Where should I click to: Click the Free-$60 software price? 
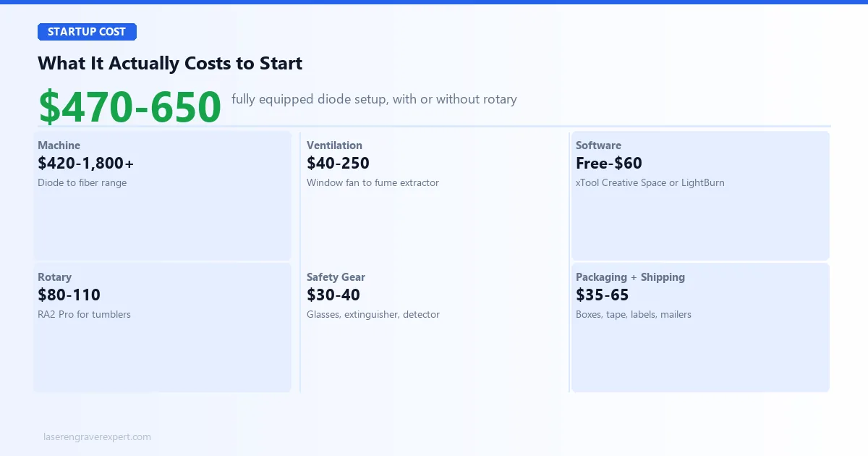click(609, 164)
